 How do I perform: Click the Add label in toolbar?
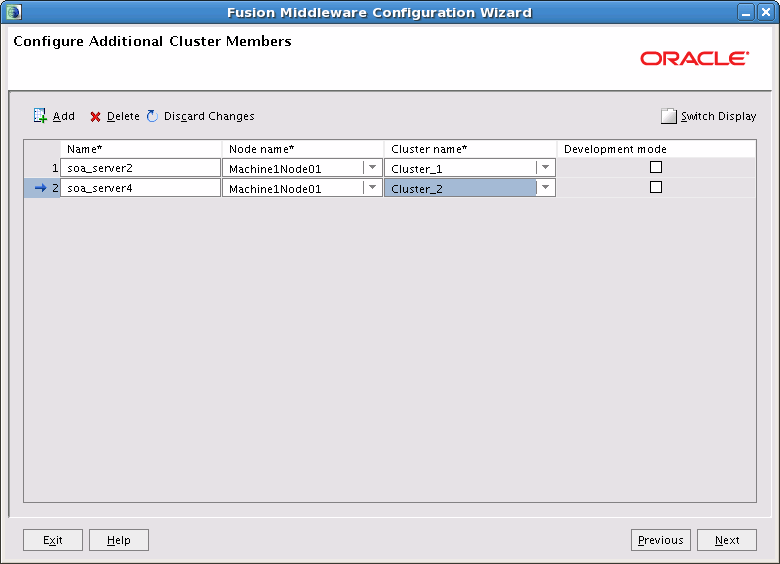tap(64, 116)
